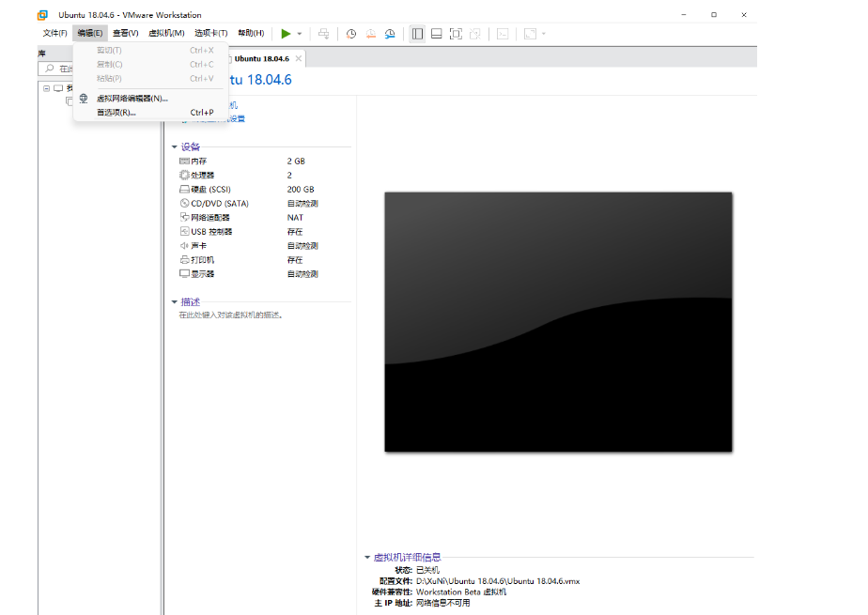The width and height of the screenshot is (868, 615).
Task: Click the 网络适配器 network adapter icon
Action: tap(184, 217)
